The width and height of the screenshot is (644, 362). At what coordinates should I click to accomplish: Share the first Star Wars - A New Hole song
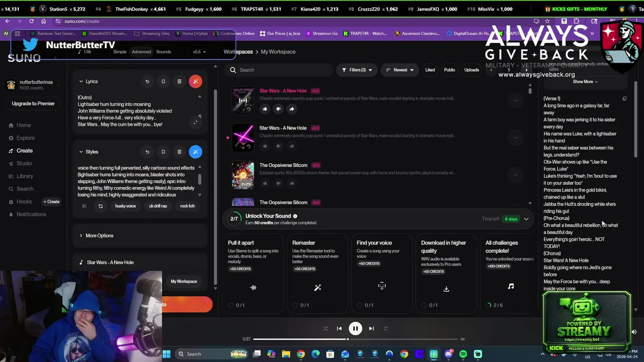tap(292, 109)
